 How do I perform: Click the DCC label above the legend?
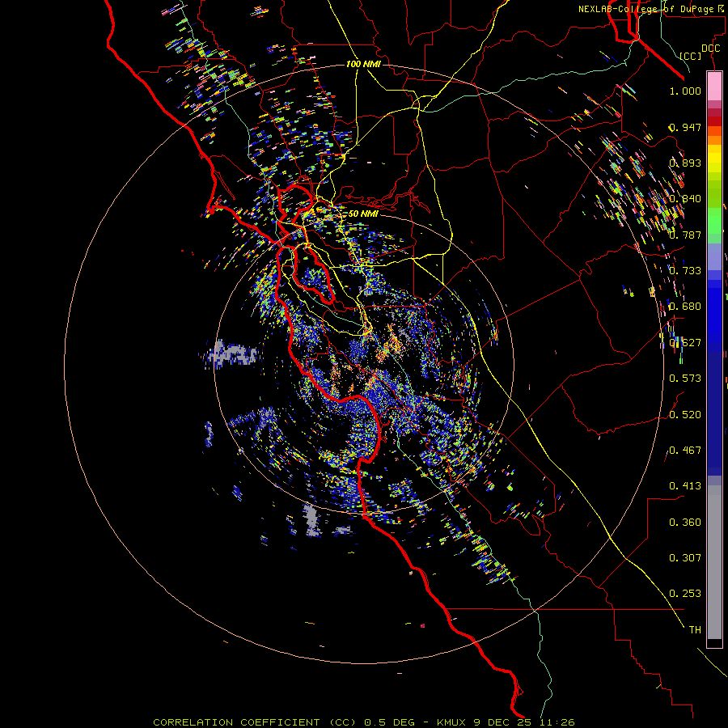[710, 49]
